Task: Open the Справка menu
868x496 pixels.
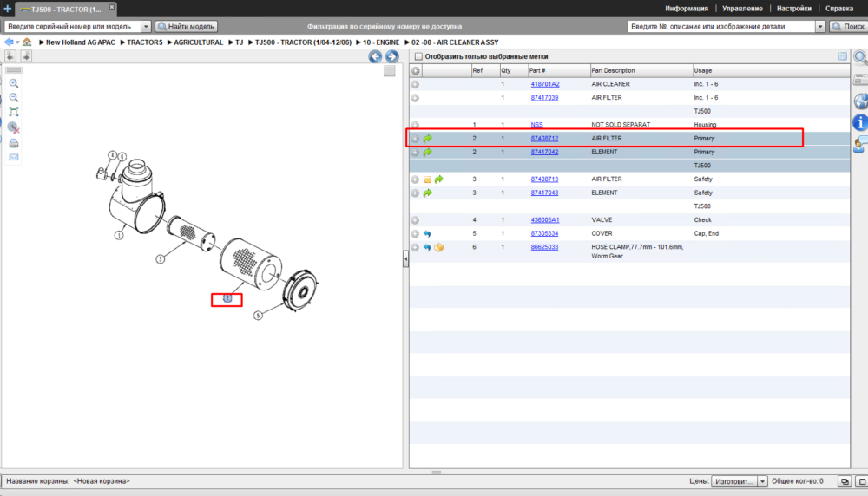Action: point(839,9)
